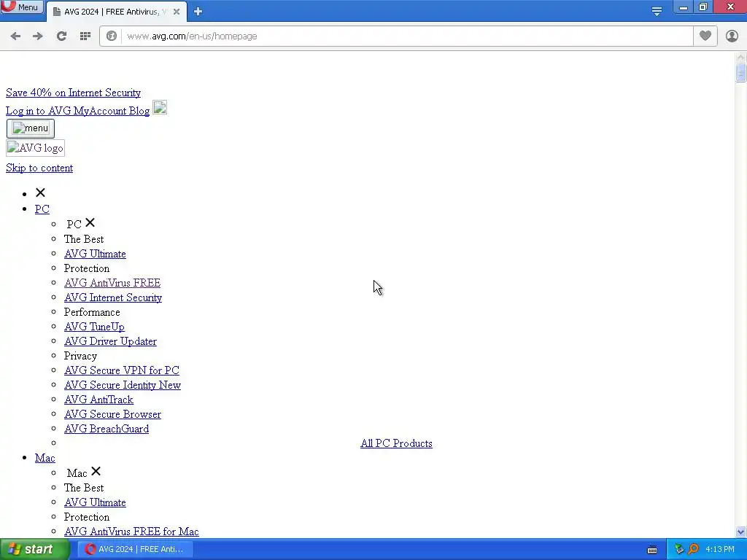Close the AVG 2024 browser tab
The width and height of the screenshot is (747, 560).
[177, 12]
